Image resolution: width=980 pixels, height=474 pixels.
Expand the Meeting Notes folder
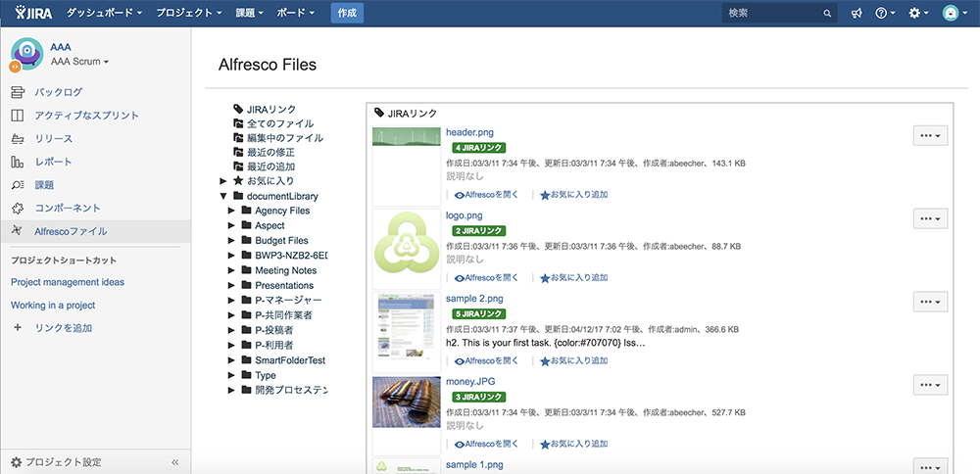tap(231, 270)
